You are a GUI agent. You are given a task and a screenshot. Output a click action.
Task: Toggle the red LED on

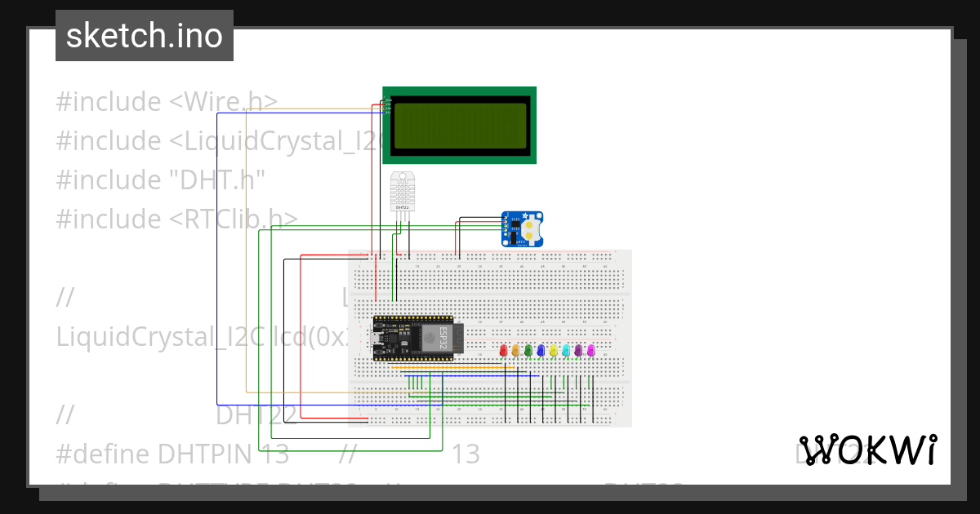click(503, 350)
